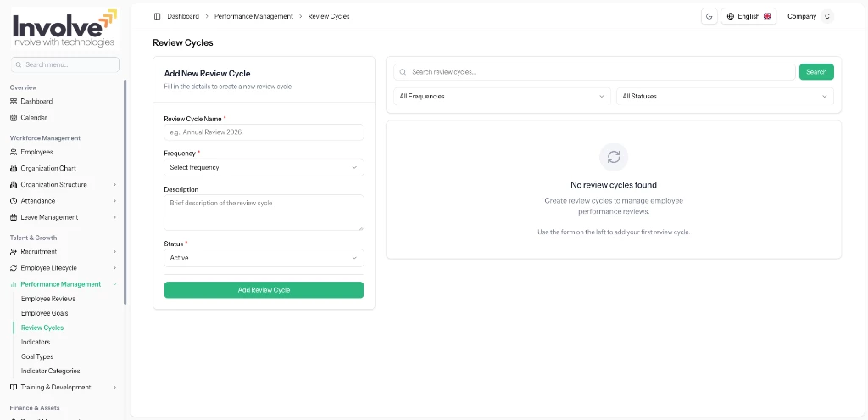The image size is (868, 420).
Task: Expand Recruitment submenu chevron
Action: coord(114,251)
